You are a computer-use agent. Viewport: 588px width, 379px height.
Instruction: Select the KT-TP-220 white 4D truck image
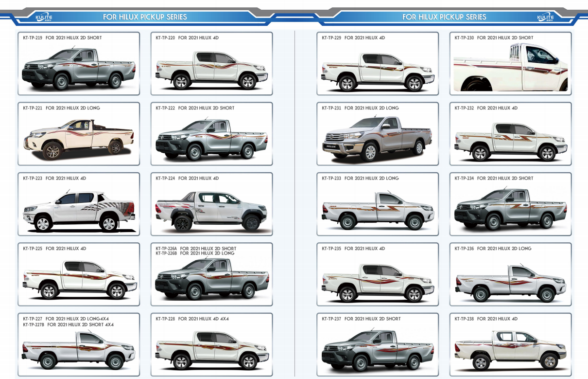(211, 70)
